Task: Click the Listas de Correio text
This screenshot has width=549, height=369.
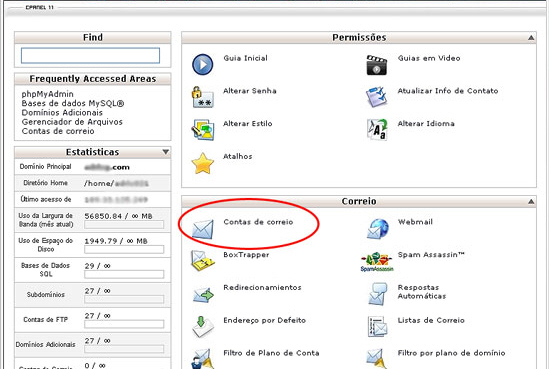Action: coord(431,320)
